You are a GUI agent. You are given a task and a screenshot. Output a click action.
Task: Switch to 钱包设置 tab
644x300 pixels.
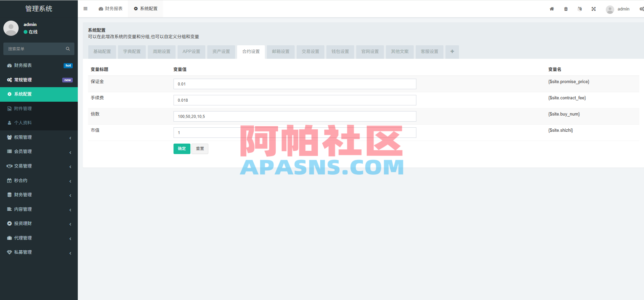(340, 52)
